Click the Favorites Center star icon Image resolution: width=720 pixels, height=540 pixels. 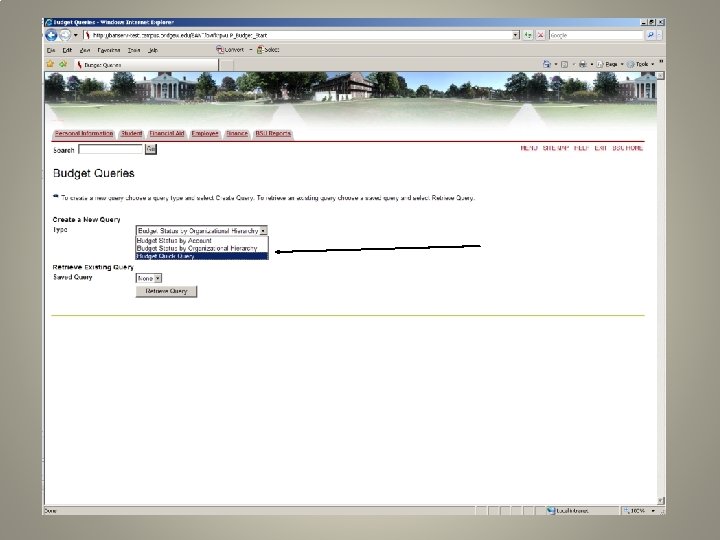click(x=50, y=64)
